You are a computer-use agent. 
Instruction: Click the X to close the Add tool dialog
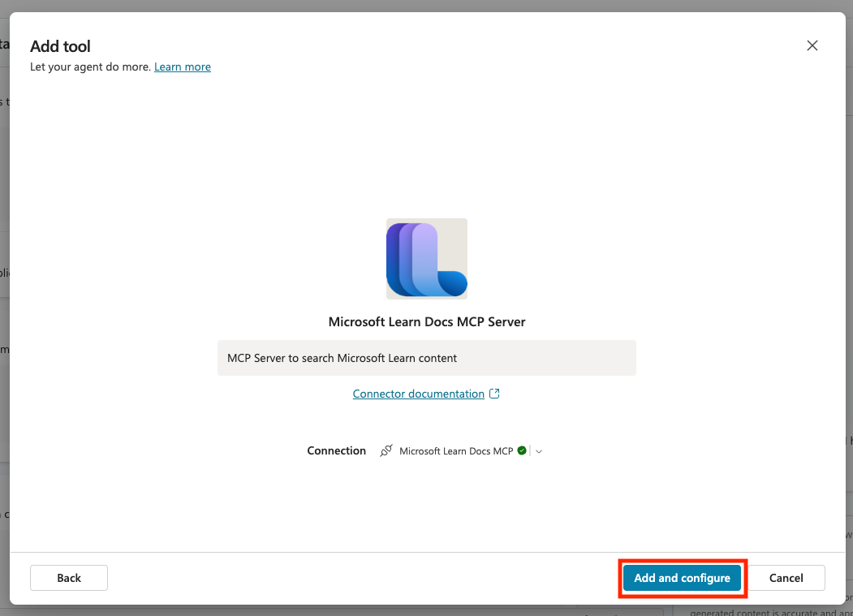(812, 45)
